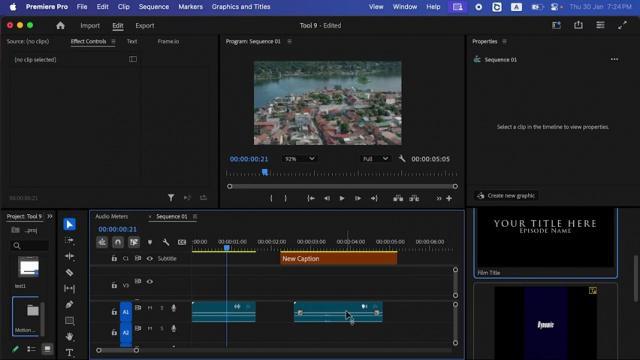The width and height of the screenshot is (640, 360).
Task: Select the Pen tool
Action: click(x=69, y=304)
